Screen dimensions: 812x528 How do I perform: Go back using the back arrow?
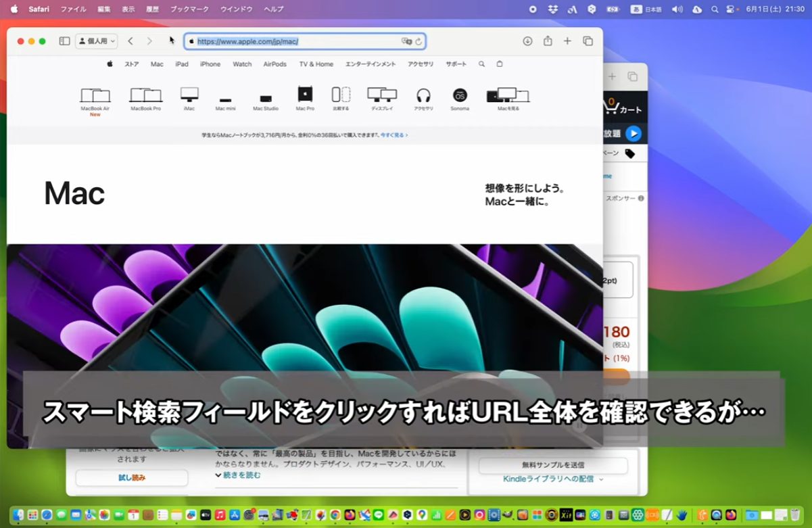(x=130, y=41)
